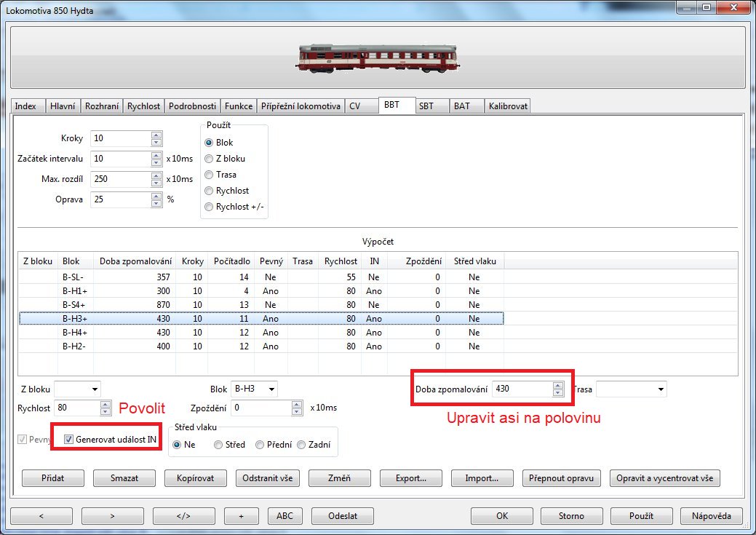Screen dimensions: 756x535
Task: Switch to the Kalibrovat tab
Action: point(509,106)
